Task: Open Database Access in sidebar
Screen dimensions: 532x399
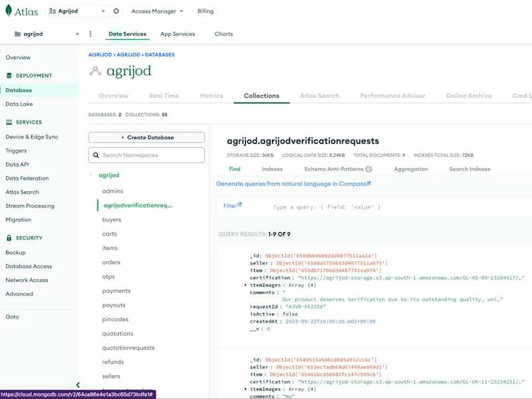Action: [x=29, y=267]
